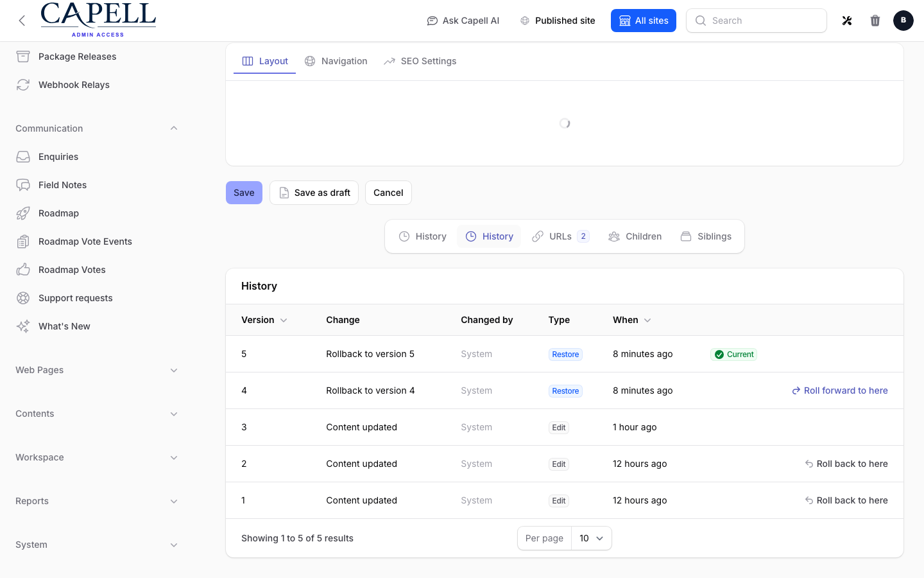Sort by the Version column header

pos(264,320)
